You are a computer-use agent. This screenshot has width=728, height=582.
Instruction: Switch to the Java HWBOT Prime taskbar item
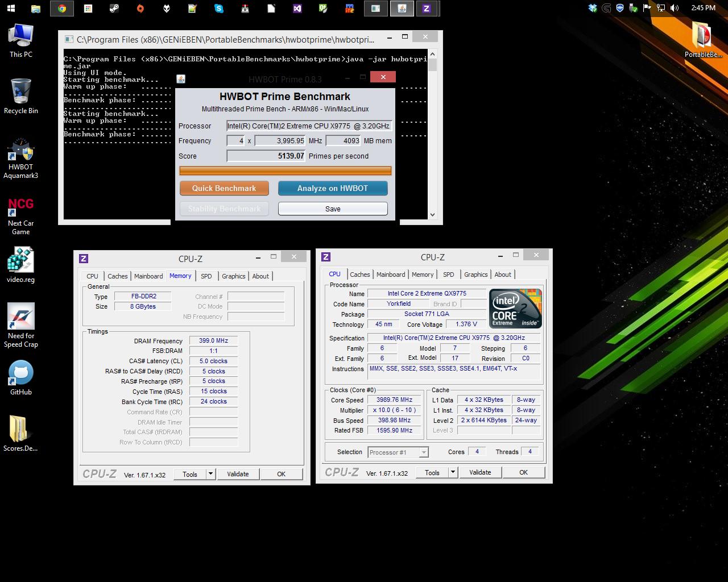click(x=402, y=9)
